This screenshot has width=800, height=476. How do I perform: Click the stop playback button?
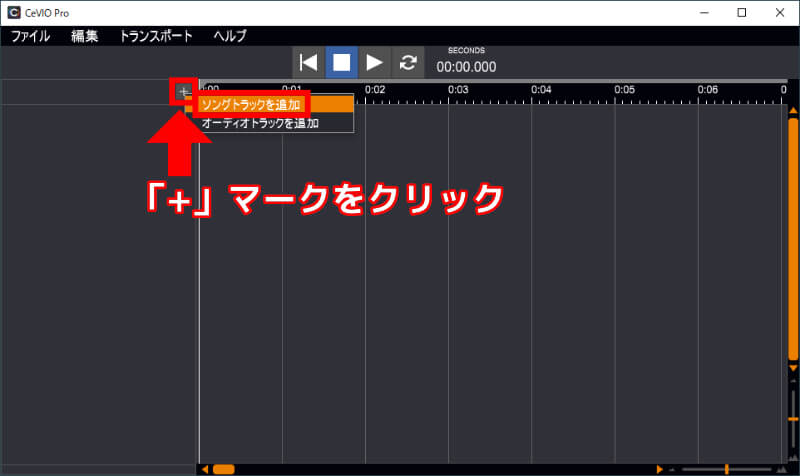pos(341,63)
